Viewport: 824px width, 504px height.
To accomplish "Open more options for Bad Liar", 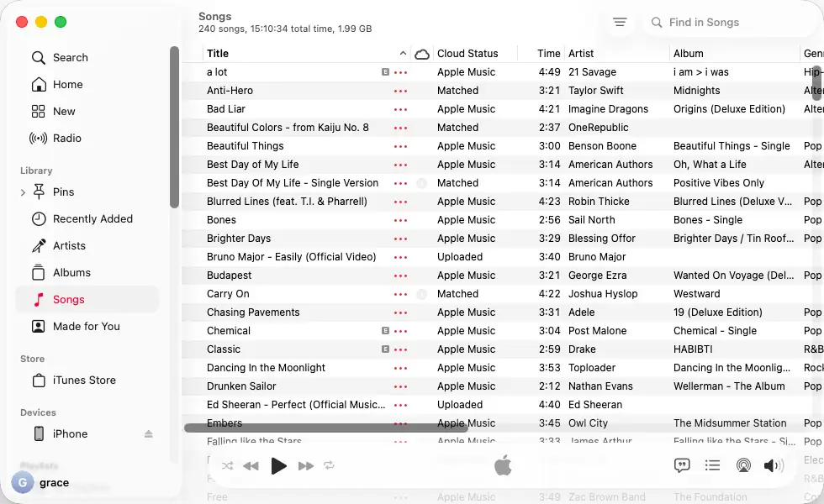I will tap(400, 109).
